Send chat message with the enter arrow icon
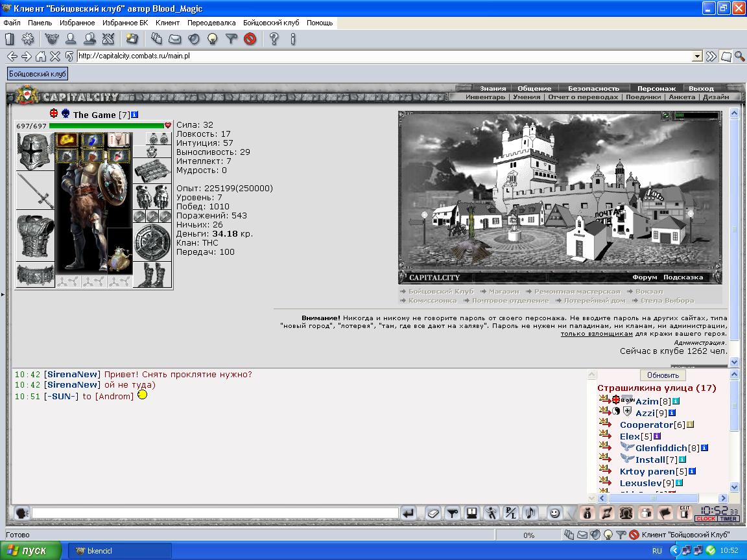Screen dimensions: 747x560 click(x=409, y=513)
